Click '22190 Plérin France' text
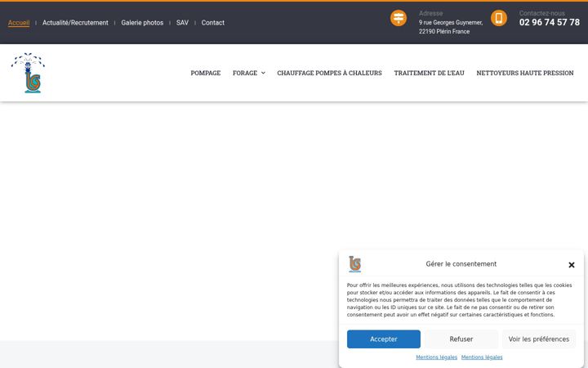 coord(444,32)
